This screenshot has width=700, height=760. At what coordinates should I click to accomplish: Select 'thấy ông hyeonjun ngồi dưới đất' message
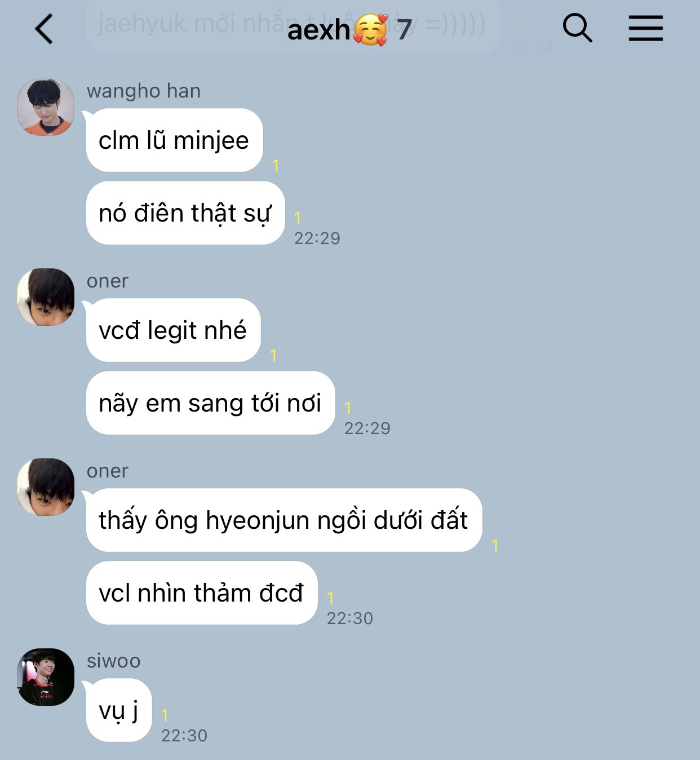point(284,520)
